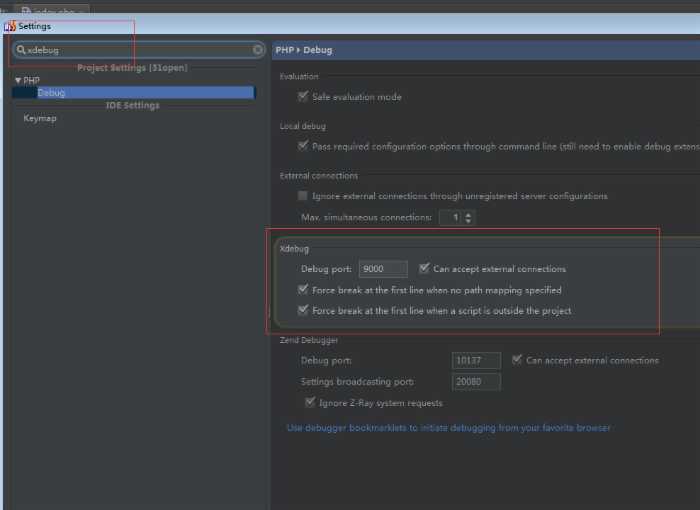700x510 pixels.
Task: Click the Zend Debugger section label
Action: [308, 340]
